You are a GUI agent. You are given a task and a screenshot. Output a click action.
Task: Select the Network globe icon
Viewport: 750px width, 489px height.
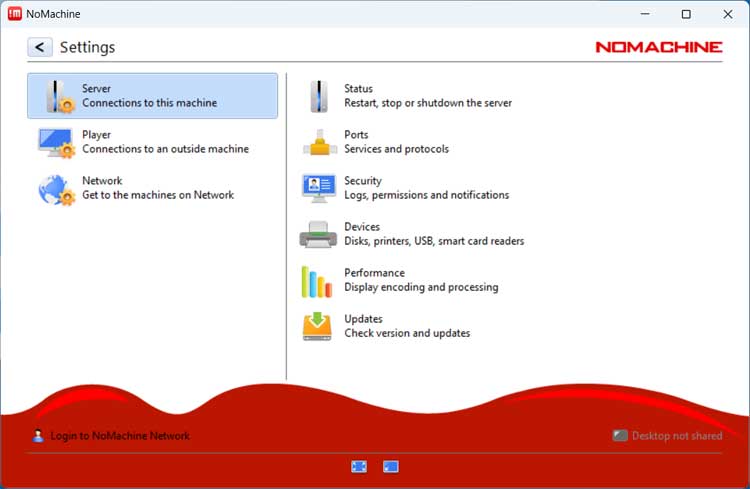(56, 189)
